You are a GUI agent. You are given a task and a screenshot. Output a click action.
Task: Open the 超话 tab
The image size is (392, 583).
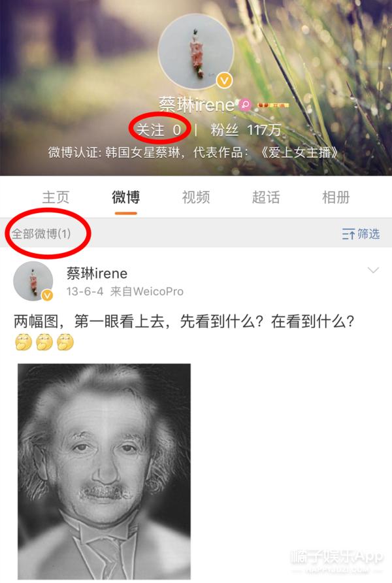click(266, 197)
